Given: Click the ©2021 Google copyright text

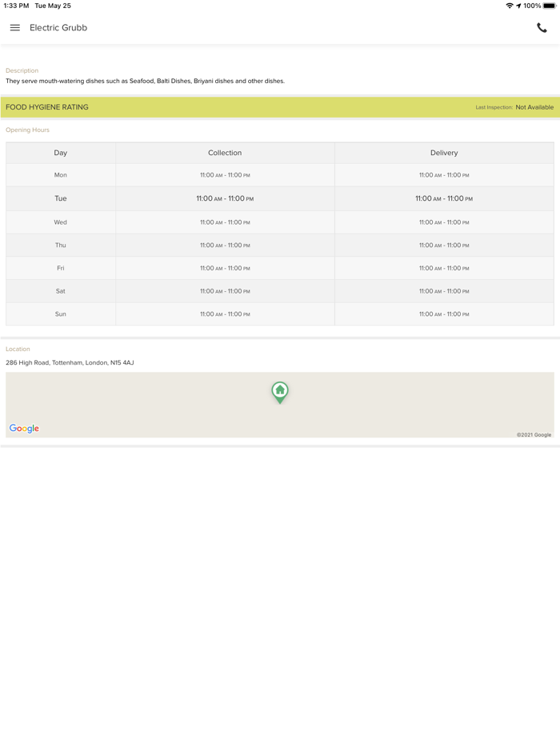Looking at the screenshot, I should coord(534,434).
